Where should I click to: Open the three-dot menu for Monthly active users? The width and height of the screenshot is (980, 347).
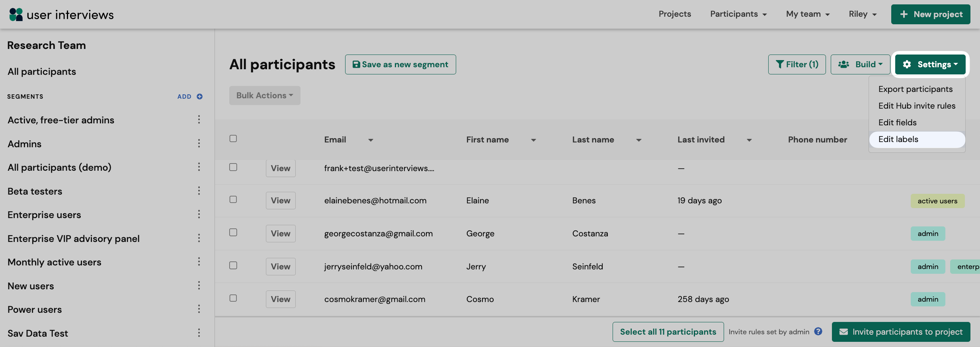click(x=199, y=261)
